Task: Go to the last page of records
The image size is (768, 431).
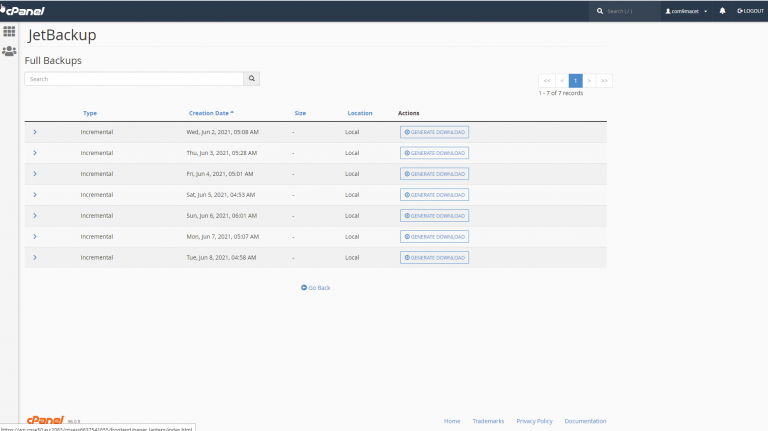Action: click(x=604, y=80)
